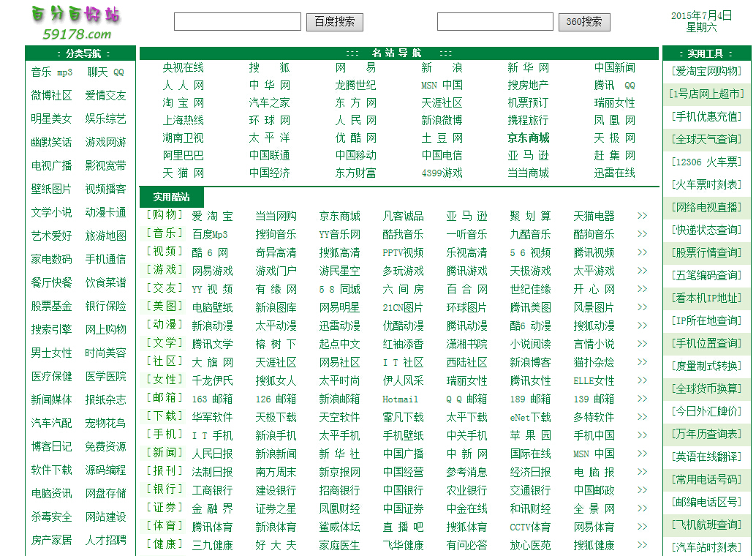This screenshot has height=556, width=756.
Task: Open 人民日报 in the news row
Action: 213,454
